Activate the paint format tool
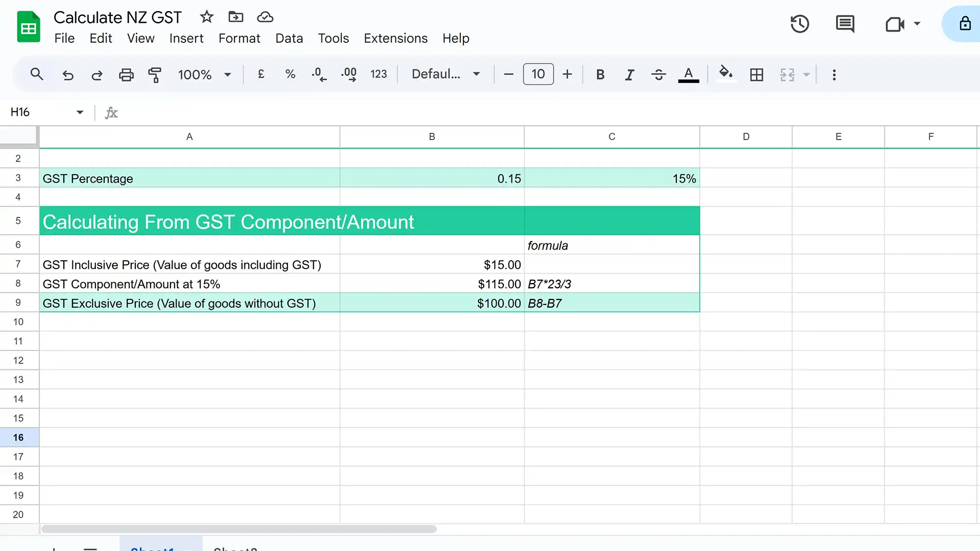The image size is (980, 551). click(x=155, y=75)
